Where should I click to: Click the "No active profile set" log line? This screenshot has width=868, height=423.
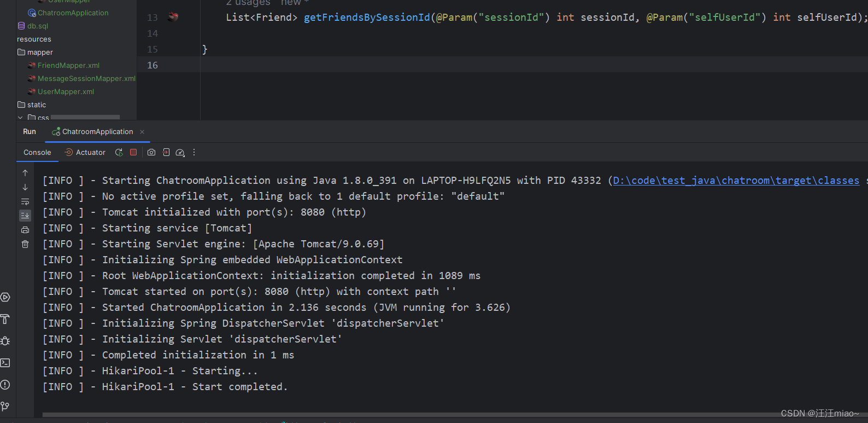(x=274, y=196)
